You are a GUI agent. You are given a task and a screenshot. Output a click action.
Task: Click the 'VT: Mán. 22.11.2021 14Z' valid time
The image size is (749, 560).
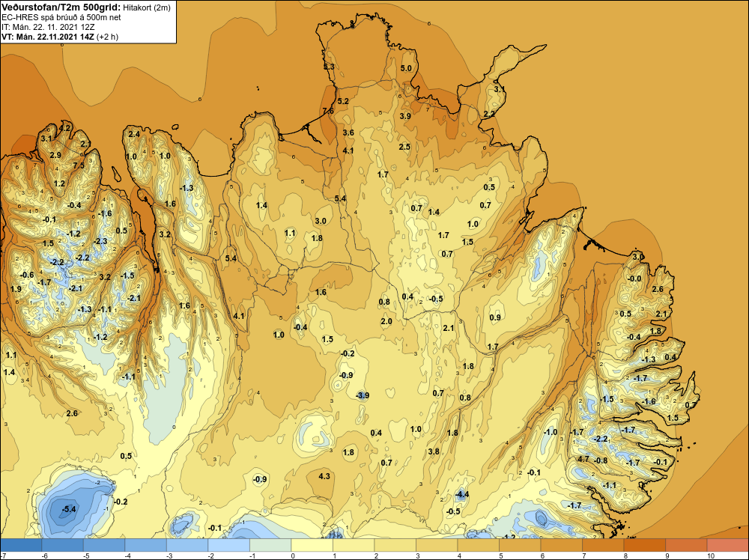click(x=48, y=36)
